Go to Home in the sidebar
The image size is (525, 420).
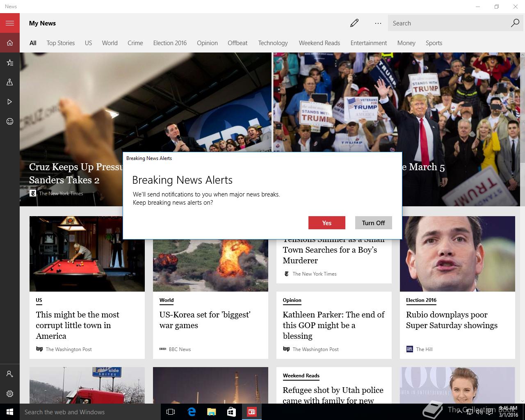10,43
